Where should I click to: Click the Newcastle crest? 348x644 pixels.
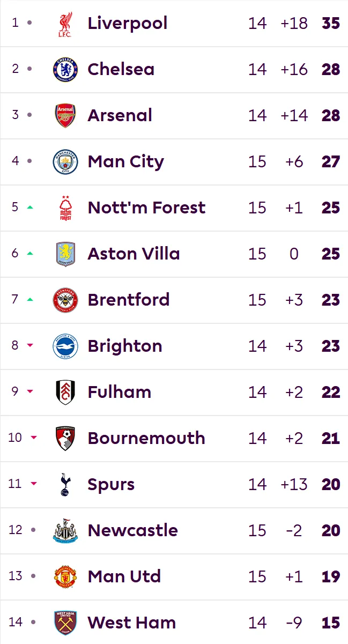click(65, 531)
